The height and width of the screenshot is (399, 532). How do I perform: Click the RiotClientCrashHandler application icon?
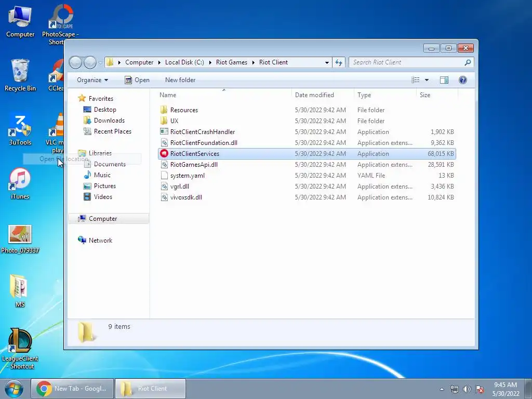pyautogui.click(x=164, y=131)
